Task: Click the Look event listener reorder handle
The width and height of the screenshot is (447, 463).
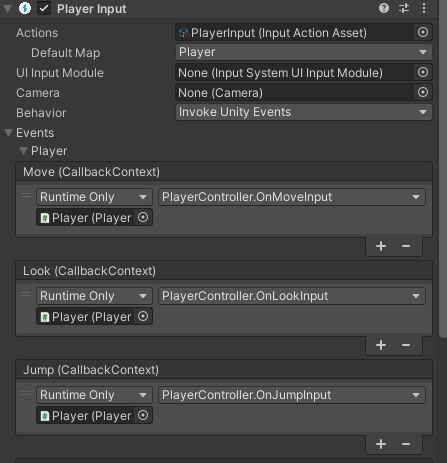Action: tap(26, 294)
